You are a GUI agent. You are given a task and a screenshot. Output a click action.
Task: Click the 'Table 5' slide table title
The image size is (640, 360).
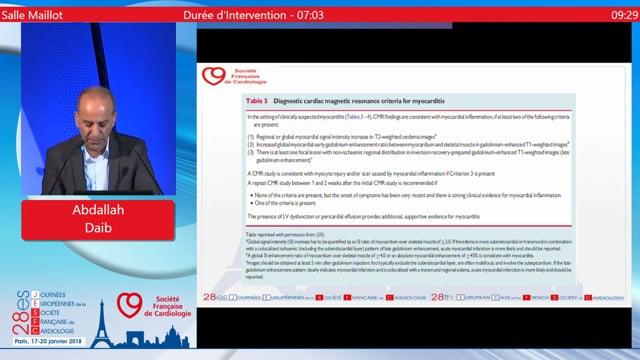[345, 101]
